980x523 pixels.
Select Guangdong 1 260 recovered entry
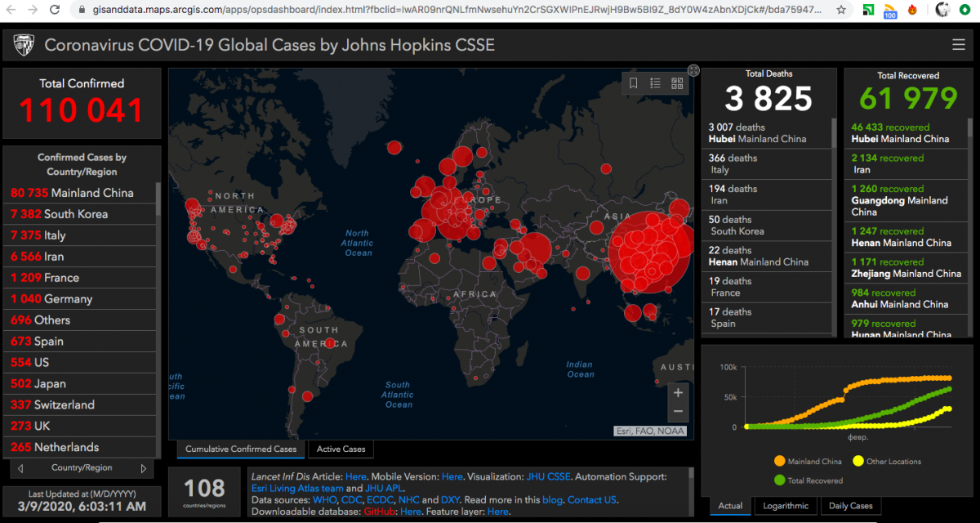[x=906, y=200]
